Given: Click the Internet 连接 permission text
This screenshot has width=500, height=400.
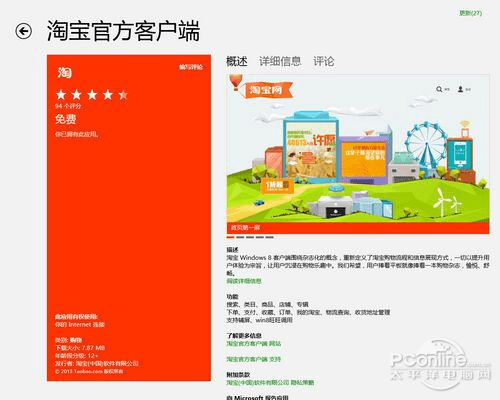Looking at the screenshot, I should point(80,324).
